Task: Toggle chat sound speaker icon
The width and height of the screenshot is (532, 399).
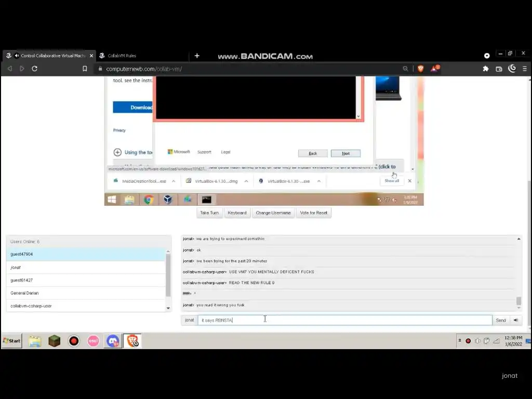Action: point(516,320)
